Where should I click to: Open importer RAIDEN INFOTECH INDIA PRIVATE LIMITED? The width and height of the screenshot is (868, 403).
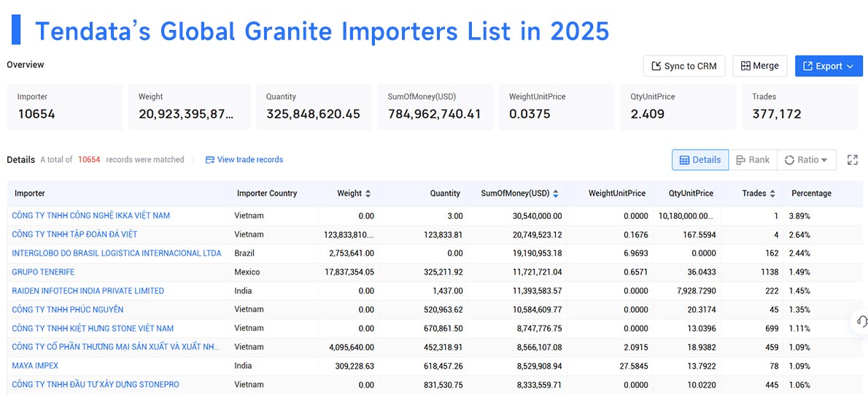(88, 291)
